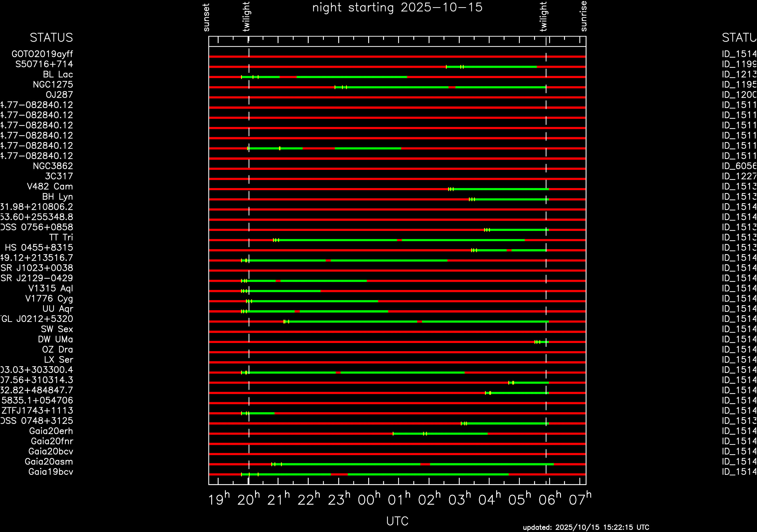757x532 pixels.
Task: Click the V482 Cam label
Action: click(x=50, y=186)
